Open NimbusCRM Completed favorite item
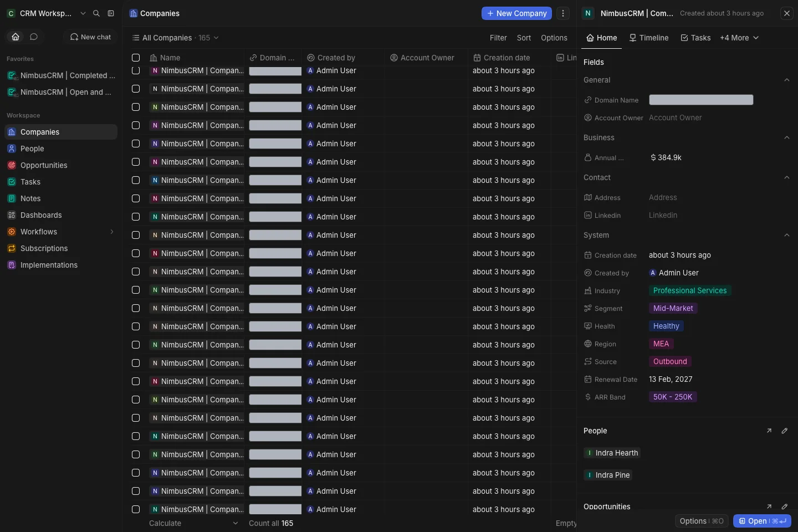798x532 pixels. coord(61,75)
